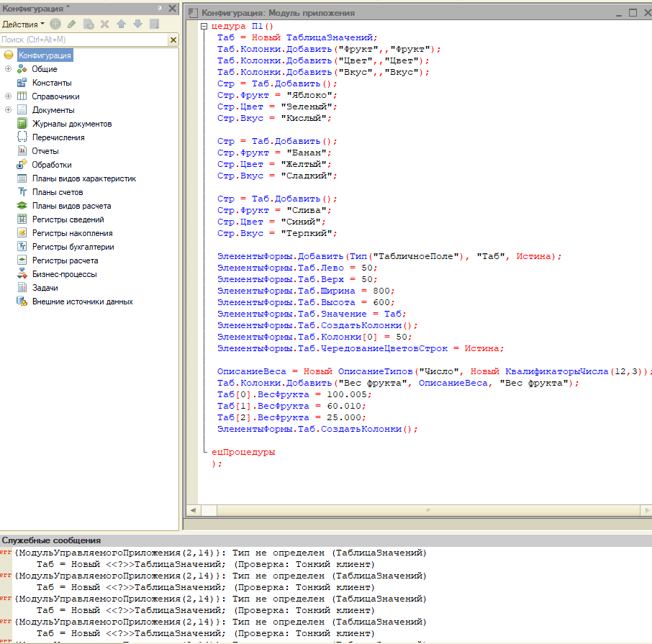652x644 pixels.
Task: Select Регистры сведений in the tree
Action: [68, 219]
